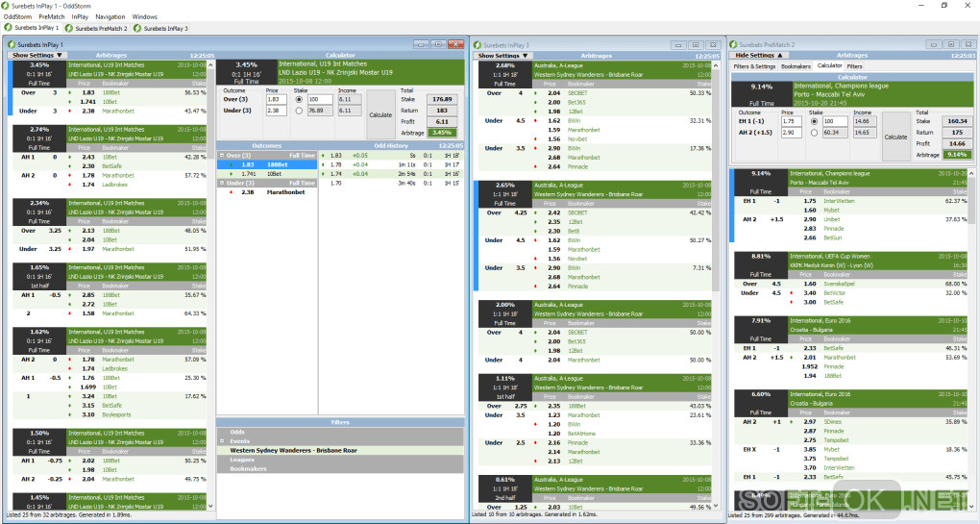The image size is (980, 524).
Task: Select the 2.74% arbitrage header in InPlay 1
Action: click(x=110, y=138)
